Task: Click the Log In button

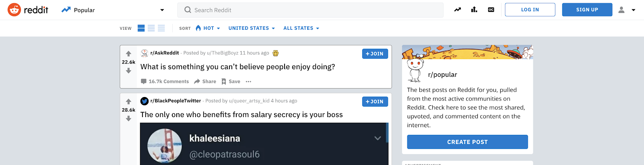Action: tap(530, 10)
